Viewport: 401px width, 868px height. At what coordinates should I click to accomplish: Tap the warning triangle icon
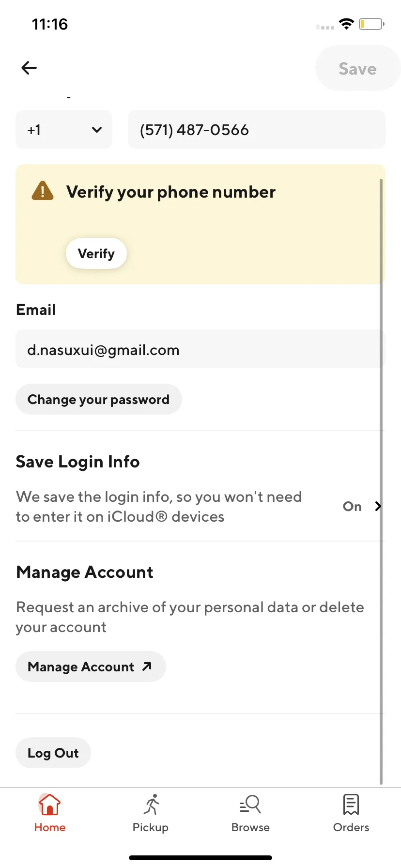coord(43,191)
